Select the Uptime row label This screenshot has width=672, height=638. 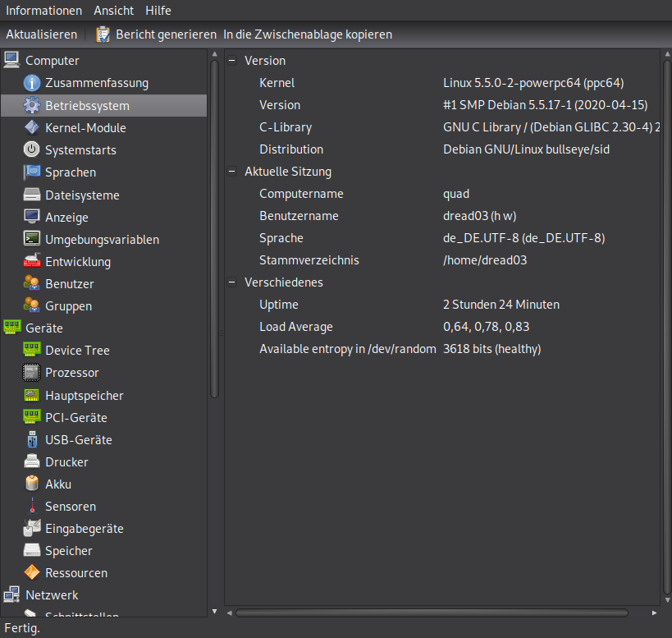coord(279,305)
